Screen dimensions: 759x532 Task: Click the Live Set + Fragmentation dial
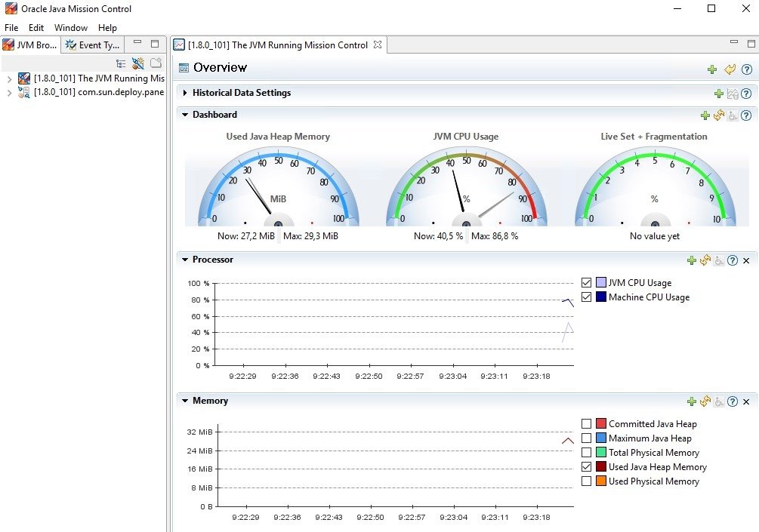pos(655,186)
